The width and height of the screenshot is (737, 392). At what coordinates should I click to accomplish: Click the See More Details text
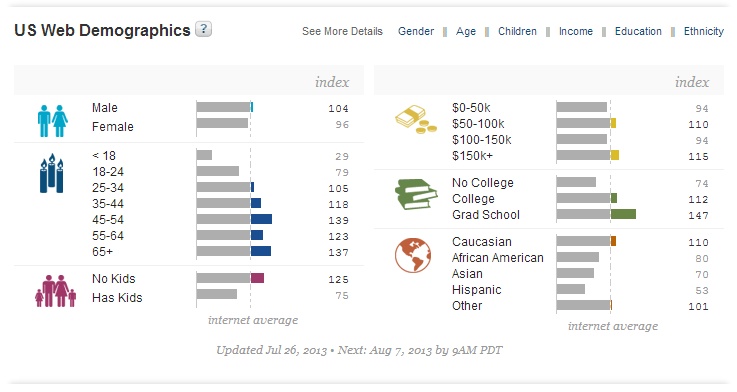[x=342, y=31]
